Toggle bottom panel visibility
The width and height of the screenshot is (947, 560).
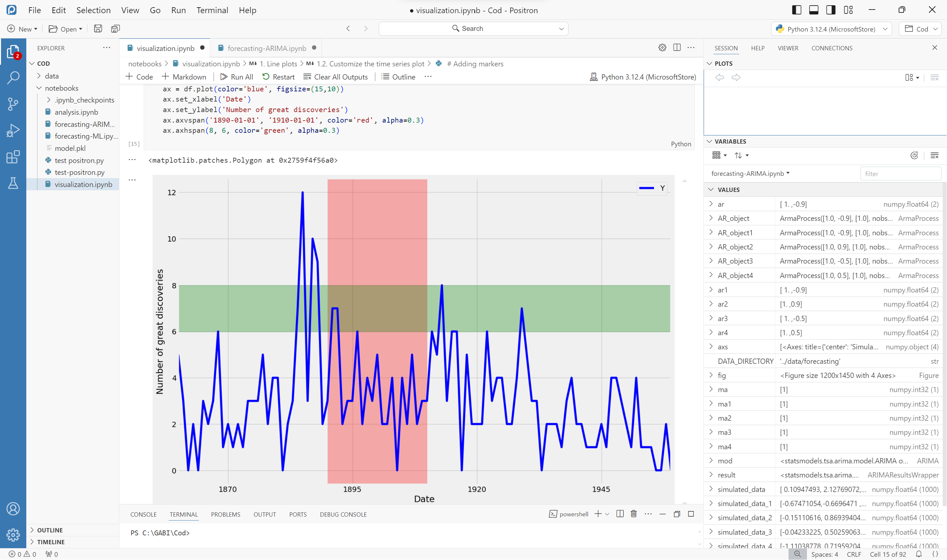coord(814,10)
